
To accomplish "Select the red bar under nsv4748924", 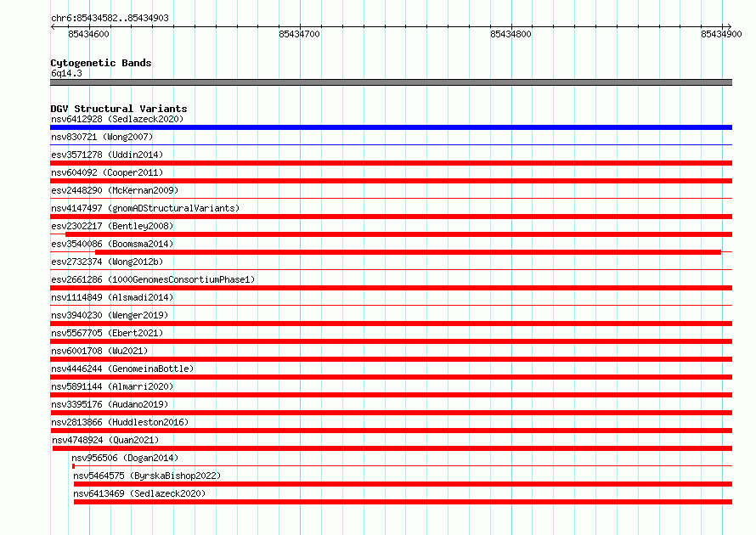I will (392, 448).
